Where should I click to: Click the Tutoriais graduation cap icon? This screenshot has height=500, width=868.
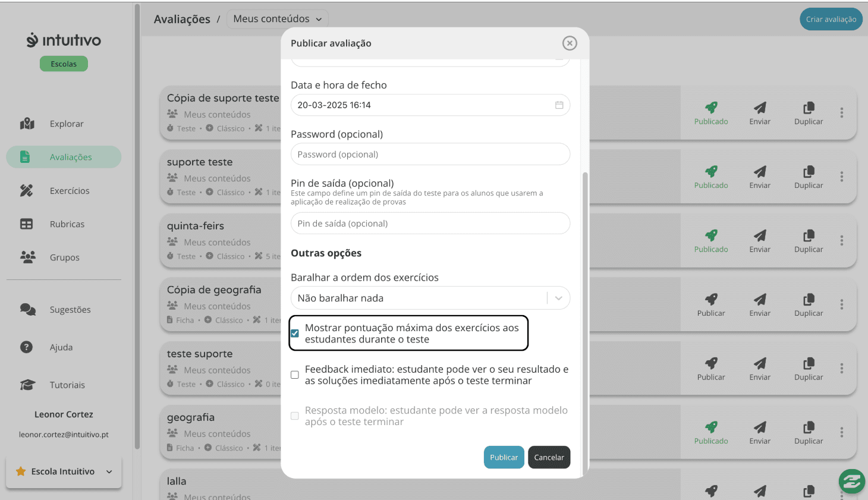[27, 385]
